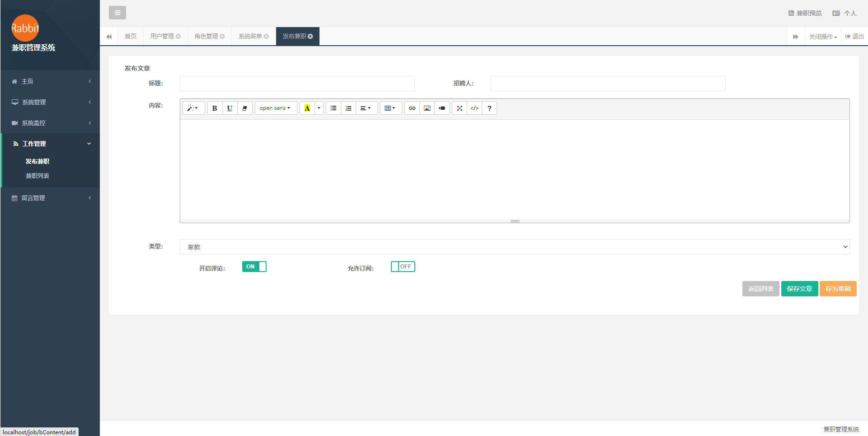Open the 类型 dropdown showing 家教
This screenshot has height=436, width=868.
coord(515,247)
